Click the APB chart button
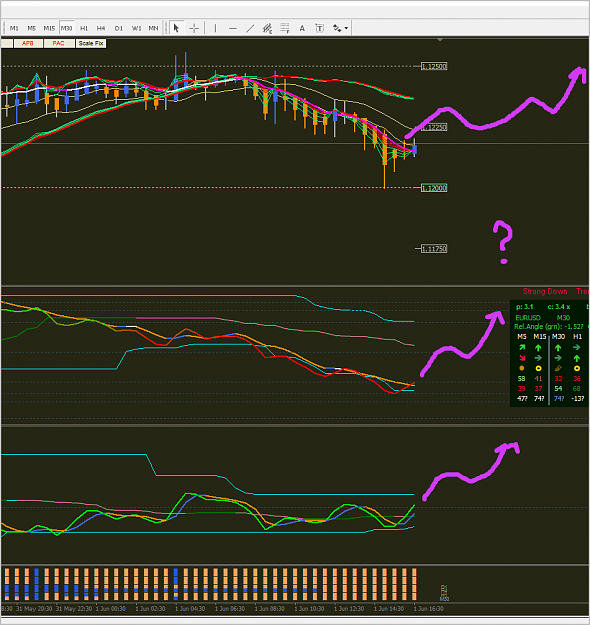 point(28,43)
